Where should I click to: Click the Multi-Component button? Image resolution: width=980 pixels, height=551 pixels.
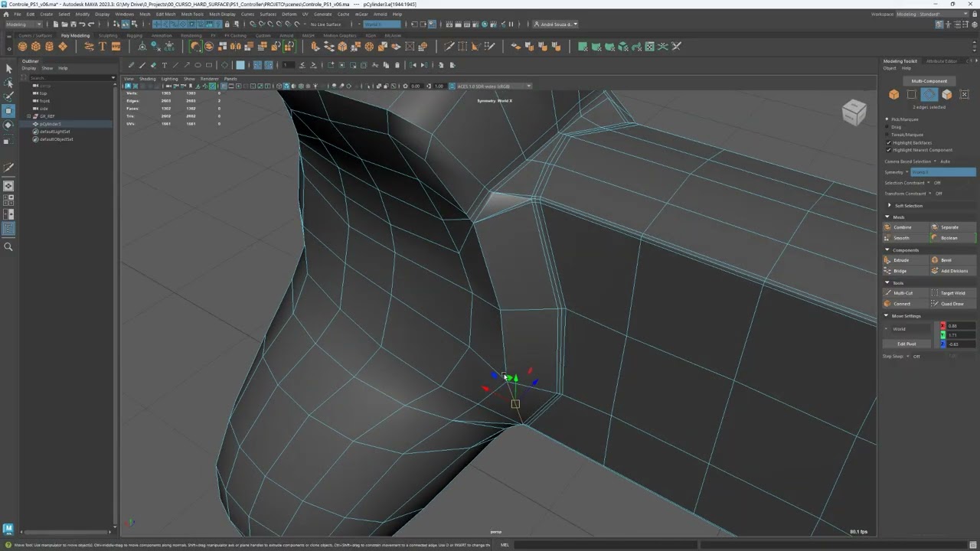[929, 81]
